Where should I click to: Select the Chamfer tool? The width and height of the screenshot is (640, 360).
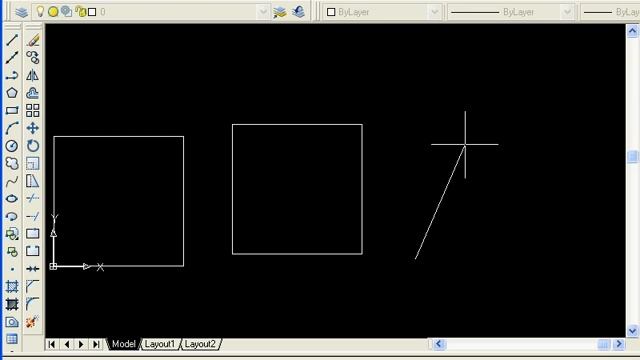pos(33,287)
